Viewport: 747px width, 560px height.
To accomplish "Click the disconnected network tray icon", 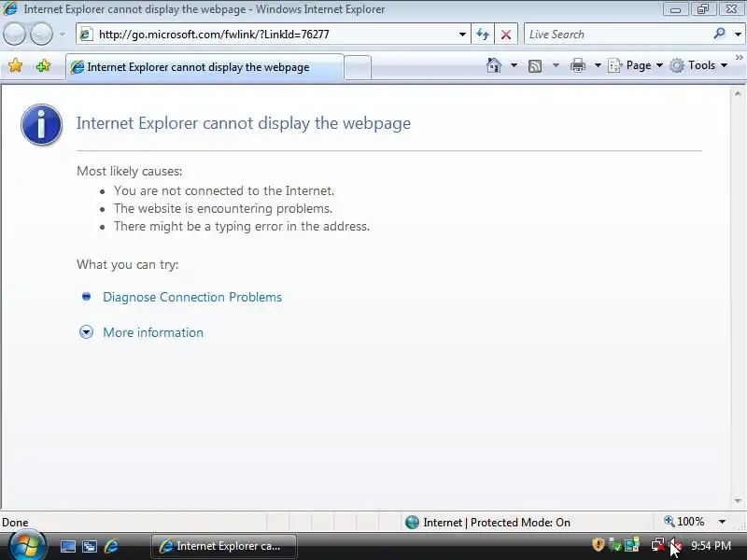I will [x=658, y=545].
